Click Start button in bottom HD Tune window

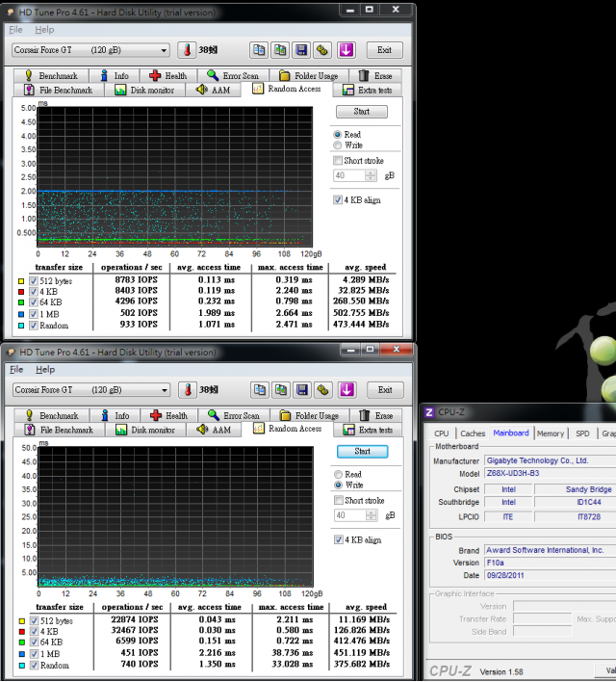[363, 452]
